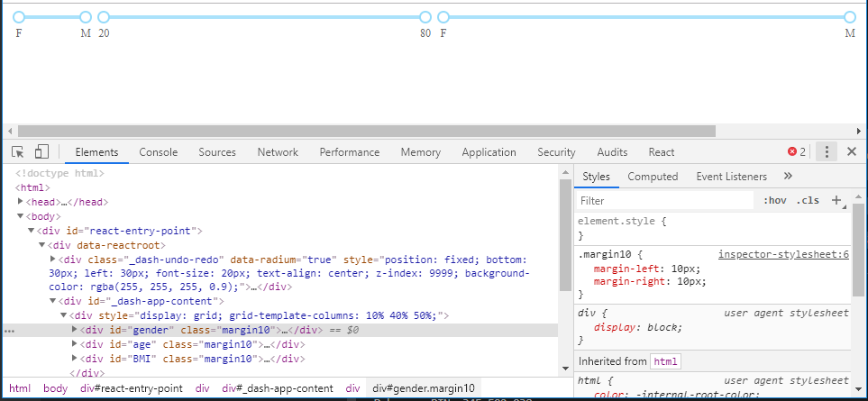
Task: Click the Elements panel scroll-up arrow
Action: [x=565, y=172]
